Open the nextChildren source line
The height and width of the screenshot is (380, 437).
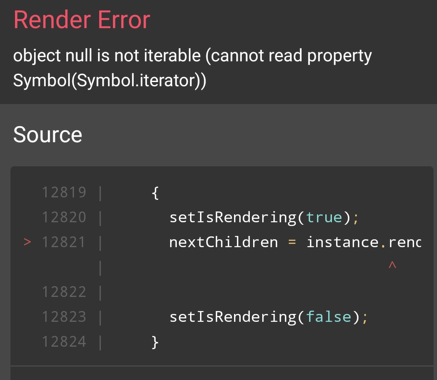[295, 242]
